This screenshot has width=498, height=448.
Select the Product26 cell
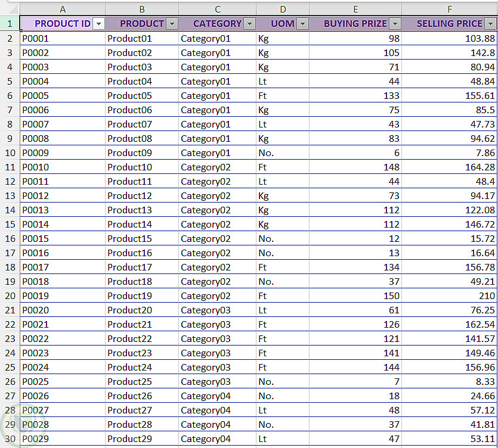[142, 396]
